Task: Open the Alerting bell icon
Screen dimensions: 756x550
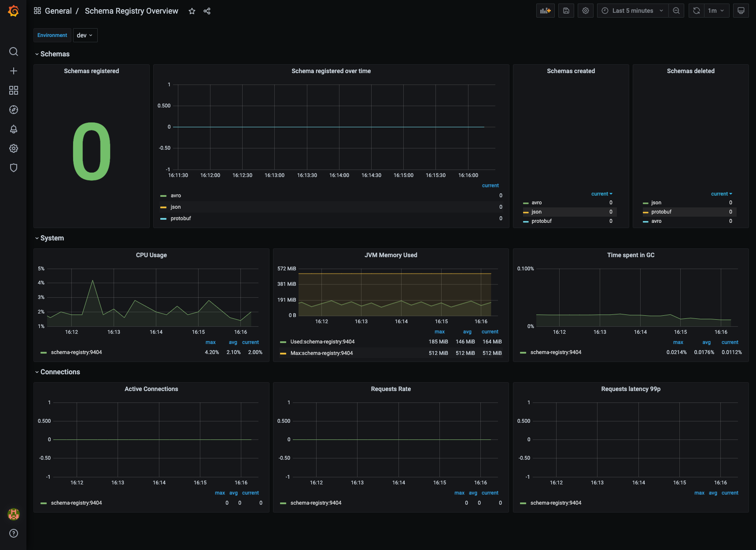Action: tap(14, 129)
